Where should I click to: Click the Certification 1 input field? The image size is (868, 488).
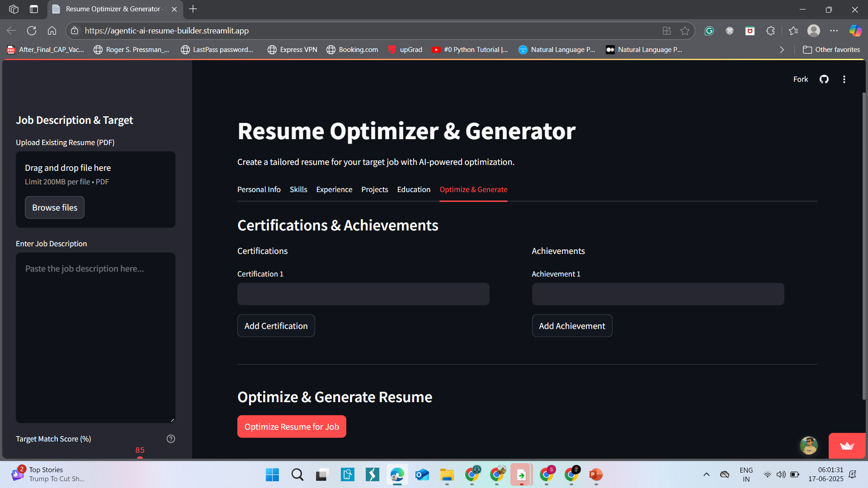[x=363, y=294]
